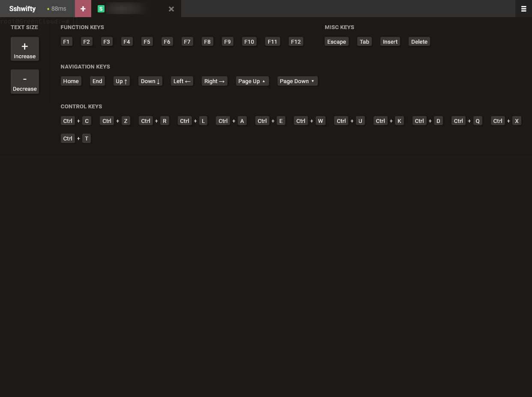Open the hamburger menu icon at top right

[523, 9]
